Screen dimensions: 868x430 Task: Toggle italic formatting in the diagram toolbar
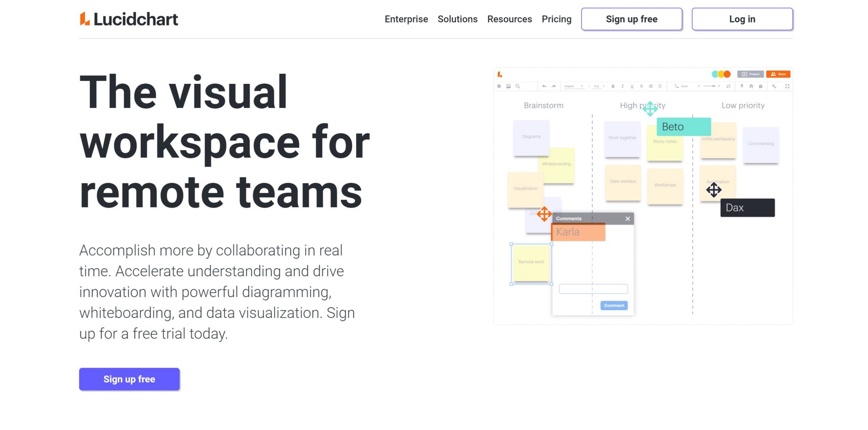pos(622,86)
